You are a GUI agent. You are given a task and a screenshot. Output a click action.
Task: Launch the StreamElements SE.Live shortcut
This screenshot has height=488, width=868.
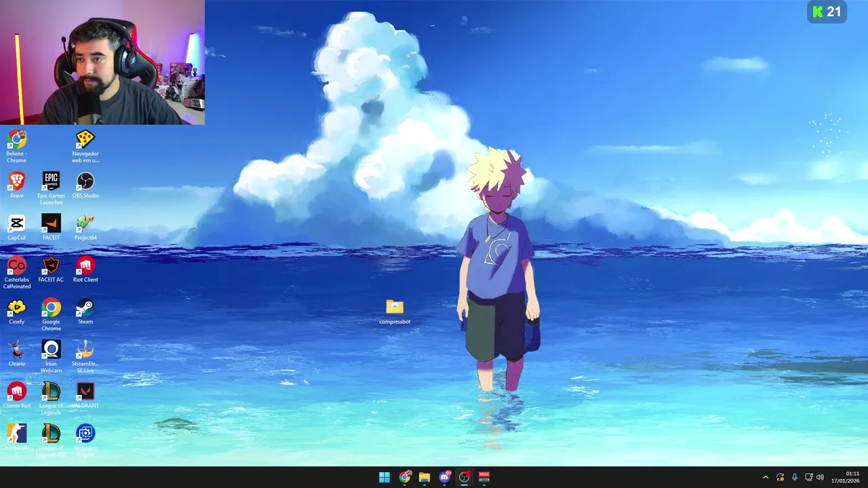[x=85, y=357]
